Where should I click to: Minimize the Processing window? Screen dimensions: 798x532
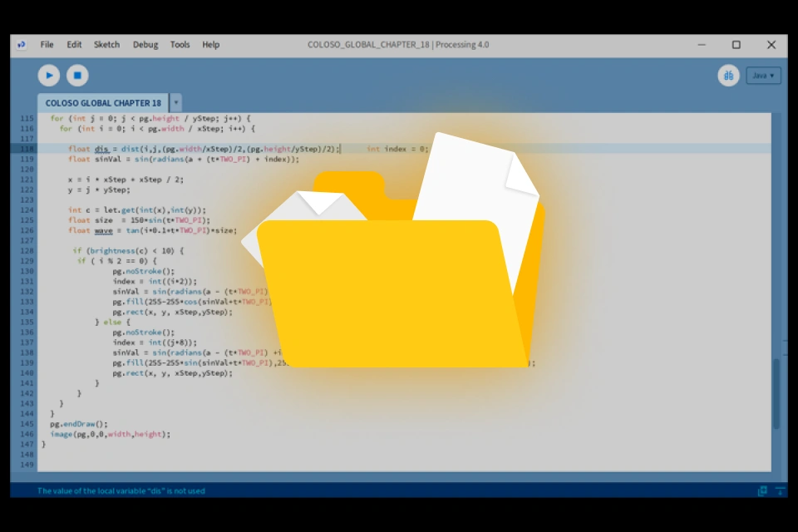pyautogui.click(x=702, y=45)
